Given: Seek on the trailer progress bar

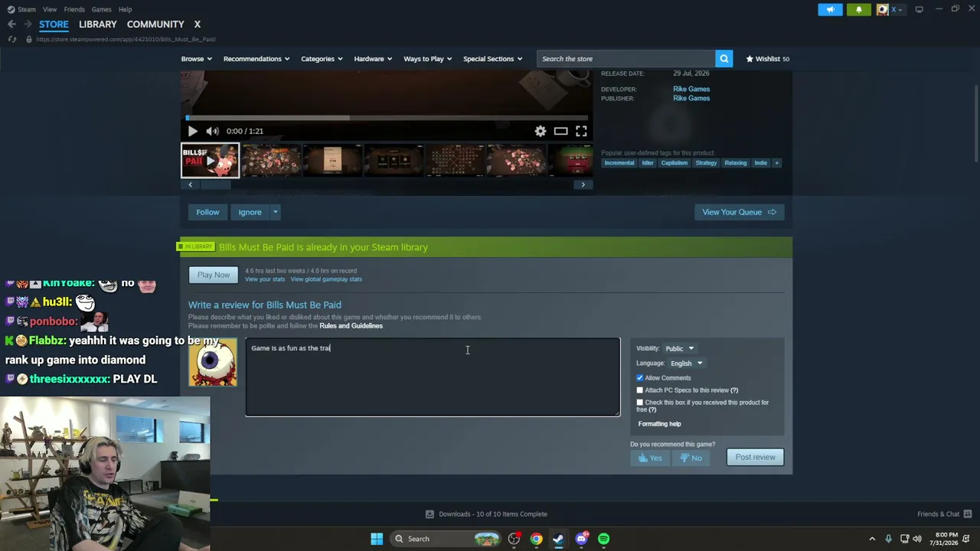Looking at the screenshot, I should (x=387, y=118).
